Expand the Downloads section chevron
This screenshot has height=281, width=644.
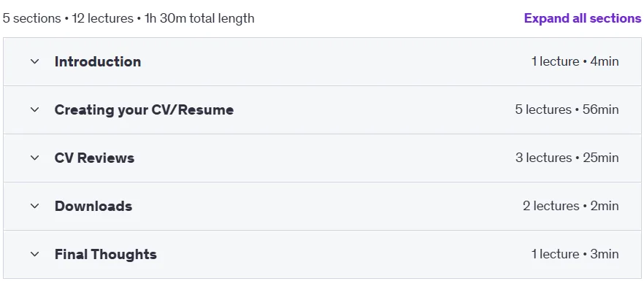(x=35, y=206)
